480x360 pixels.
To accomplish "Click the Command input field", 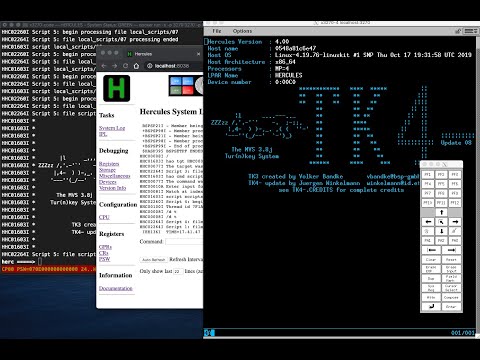I will (184, 242).
